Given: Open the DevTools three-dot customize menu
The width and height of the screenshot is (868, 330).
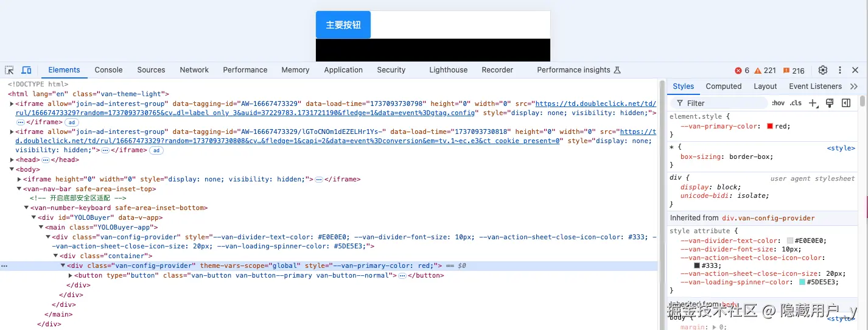Looking at the screenshot, I should tap(840, 70).
